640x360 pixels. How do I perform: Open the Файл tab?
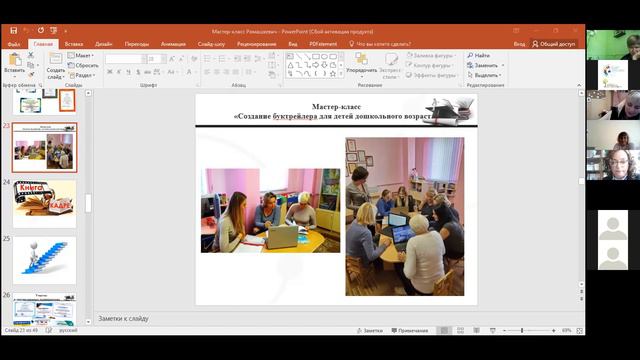pyautogui.click(x=14, y=44)
